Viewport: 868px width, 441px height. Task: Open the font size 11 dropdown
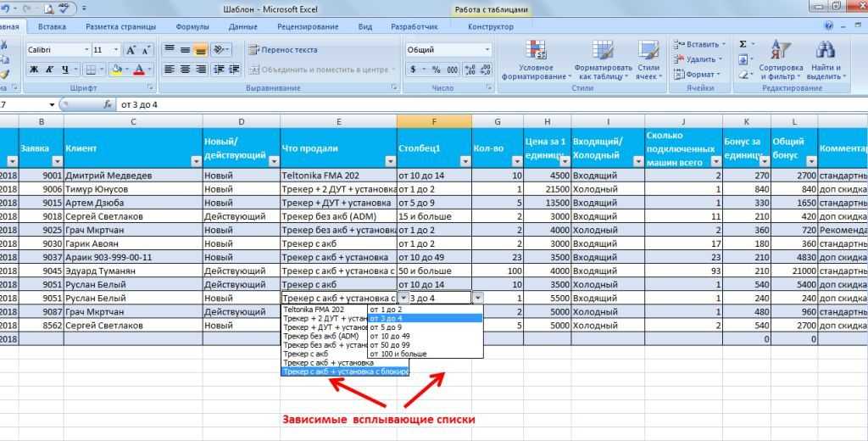click(x=115, y=50)
